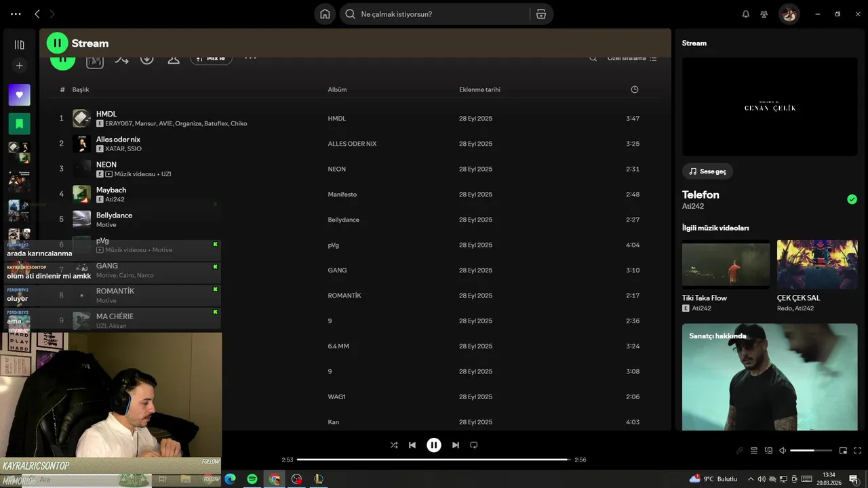Open the notifications bell
The height and width of the screenshot is (488, 868).
click(x=746, y=14)
